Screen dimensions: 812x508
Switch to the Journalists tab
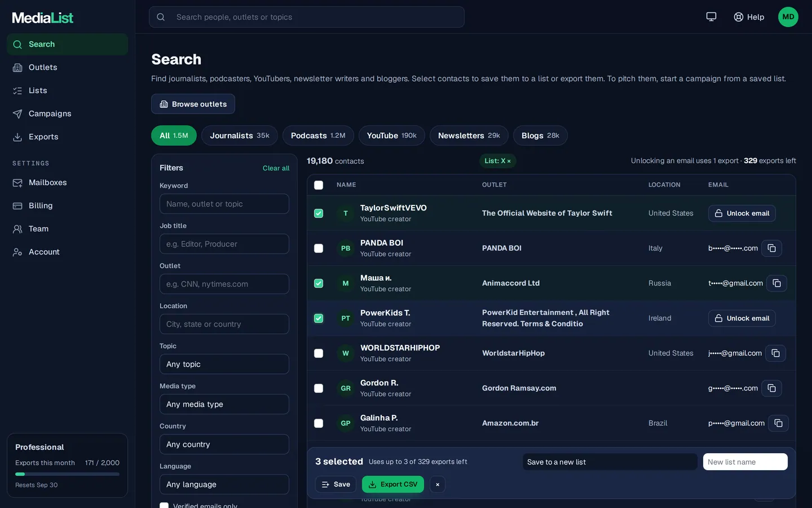coord(240,135)
